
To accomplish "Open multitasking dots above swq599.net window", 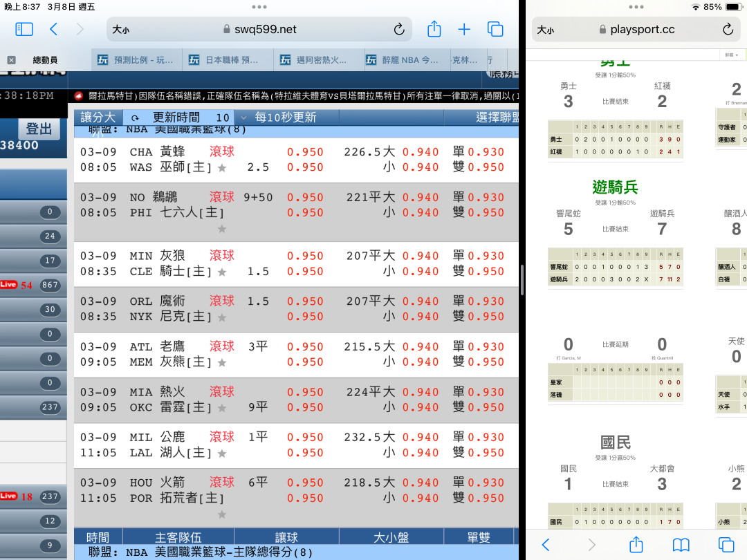I will 259,7.
